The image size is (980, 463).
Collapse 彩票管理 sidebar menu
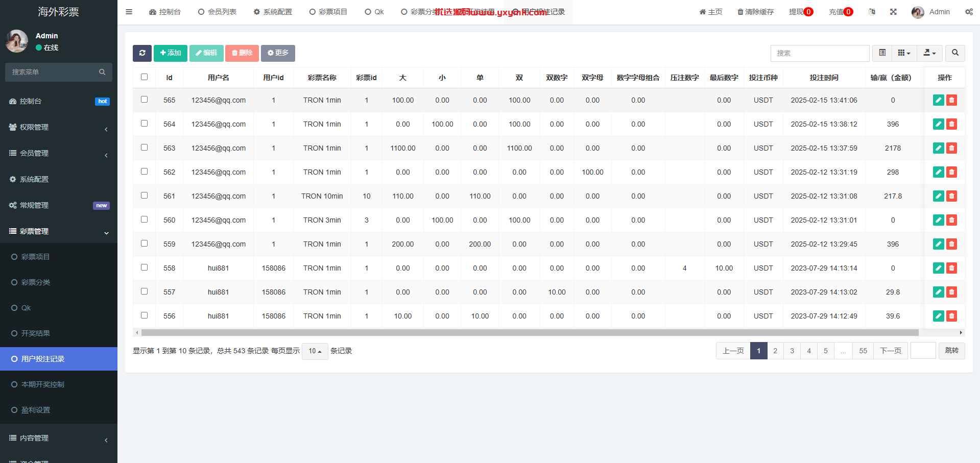coord(59,231)
